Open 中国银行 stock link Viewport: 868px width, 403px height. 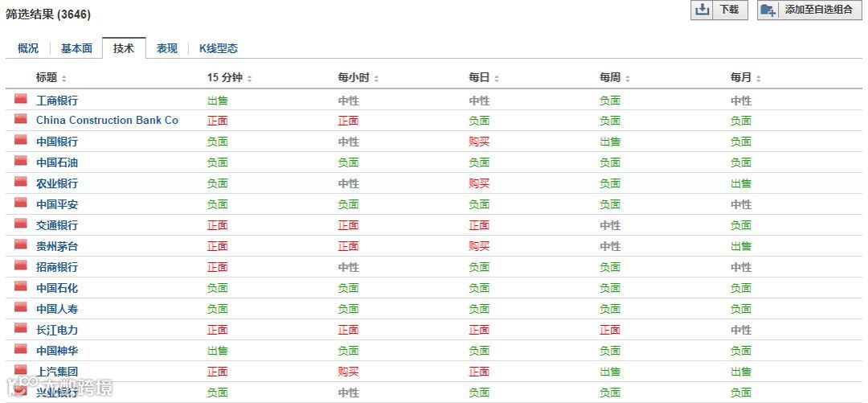click(x=57, y=142)
